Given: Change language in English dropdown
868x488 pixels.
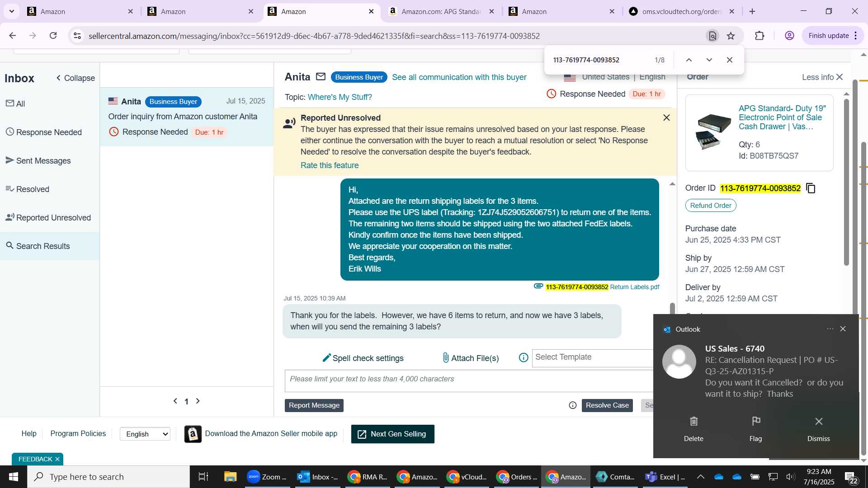Looking at the screenshot, I should click(x=145, y=434).
